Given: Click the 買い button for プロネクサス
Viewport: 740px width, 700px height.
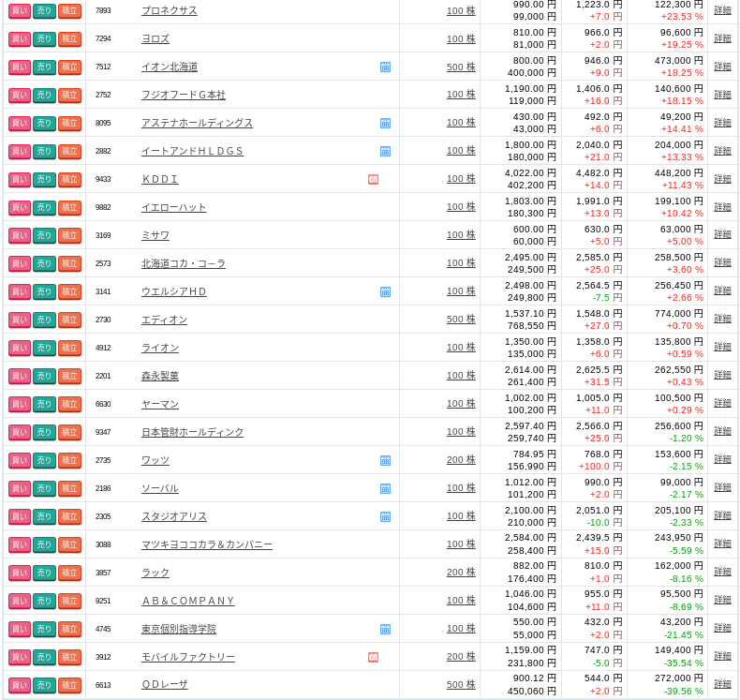Looking at the screenshot, I should (20, 10).
